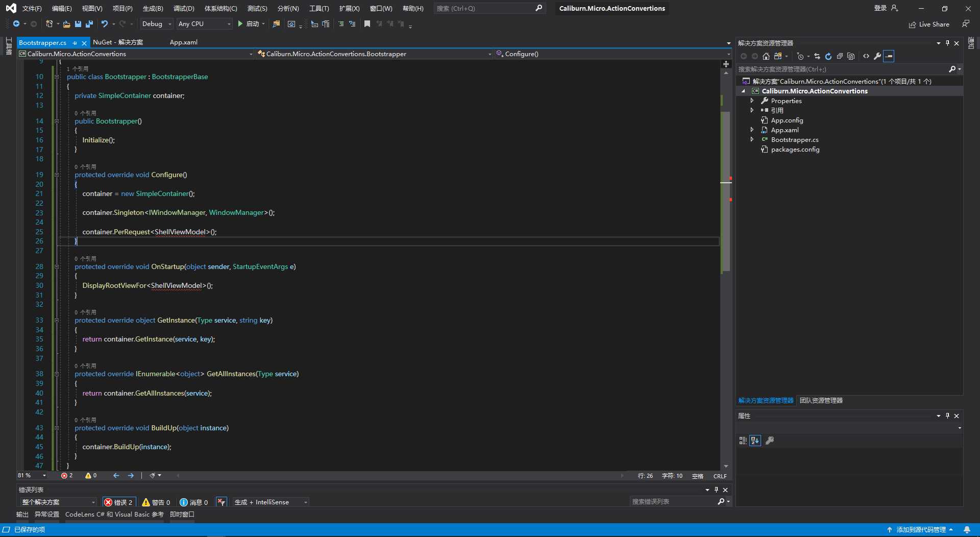Click the Save All icon

pos(89,24)
